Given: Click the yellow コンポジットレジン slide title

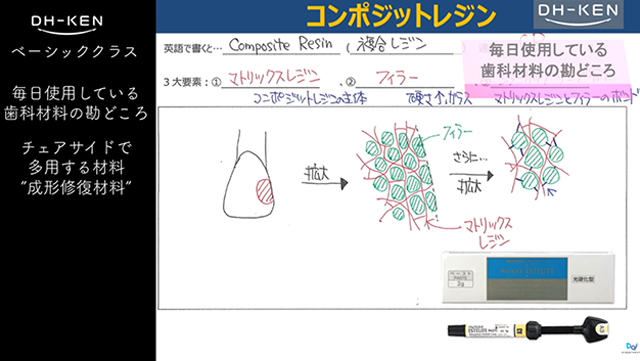Looking at the screenshot, I should pyautogui.click(x=401, y=16).
